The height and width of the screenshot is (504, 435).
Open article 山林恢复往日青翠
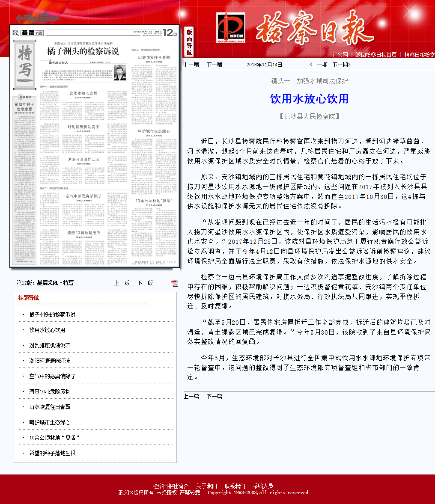click(x=50, y=407)
